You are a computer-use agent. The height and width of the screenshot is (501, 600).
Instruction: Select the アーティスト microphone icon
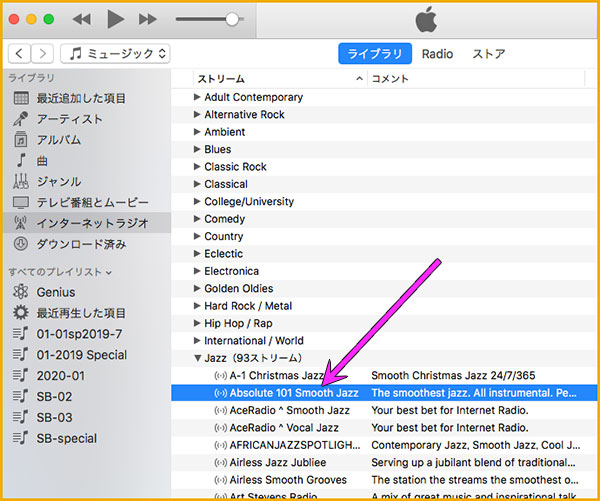click(21, 119)
